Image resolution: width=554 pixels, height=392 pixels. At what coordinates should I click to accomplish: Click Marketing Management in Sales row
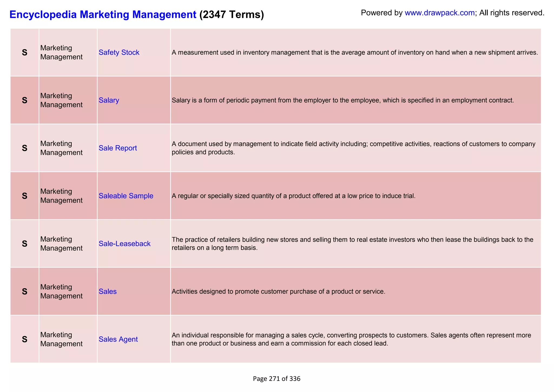[61, 291]
